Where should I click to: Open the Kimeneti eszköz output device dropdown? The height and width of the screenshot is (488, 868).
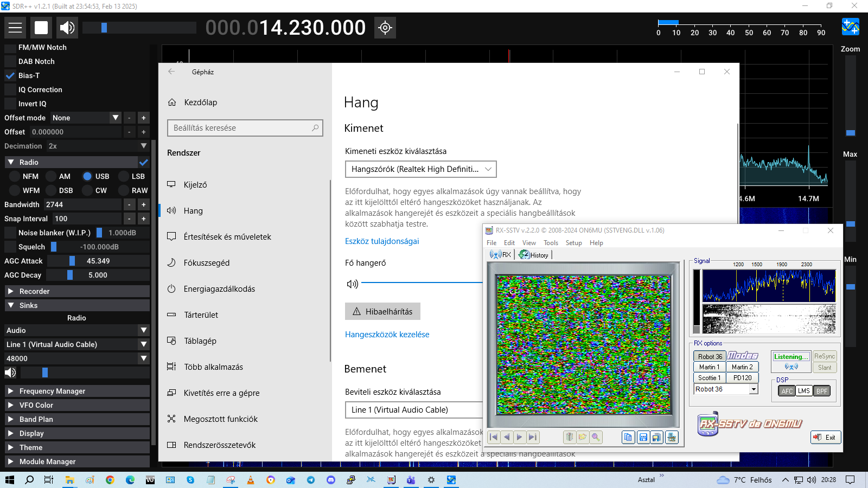420,169
